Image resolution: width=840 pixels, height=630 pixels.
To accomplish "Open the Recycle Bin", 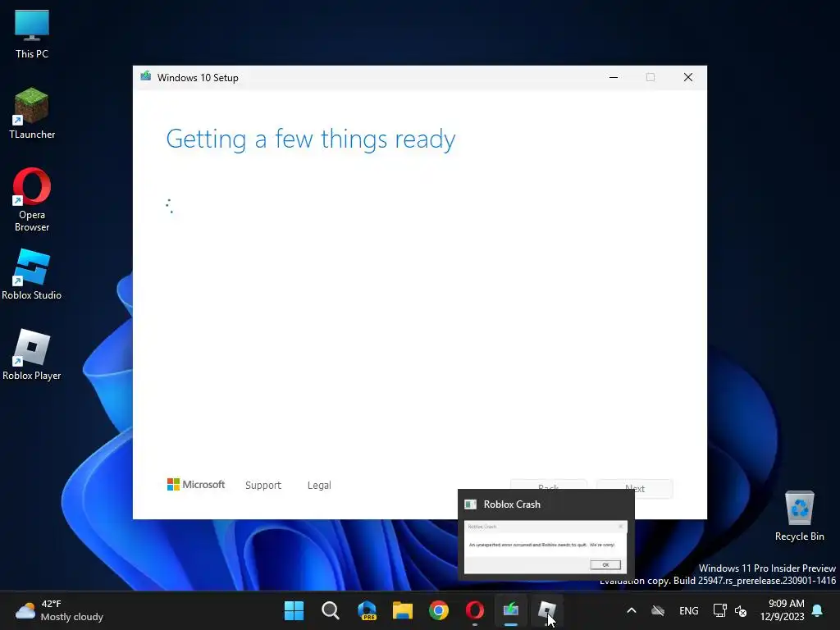I will (x=799, y=516).
